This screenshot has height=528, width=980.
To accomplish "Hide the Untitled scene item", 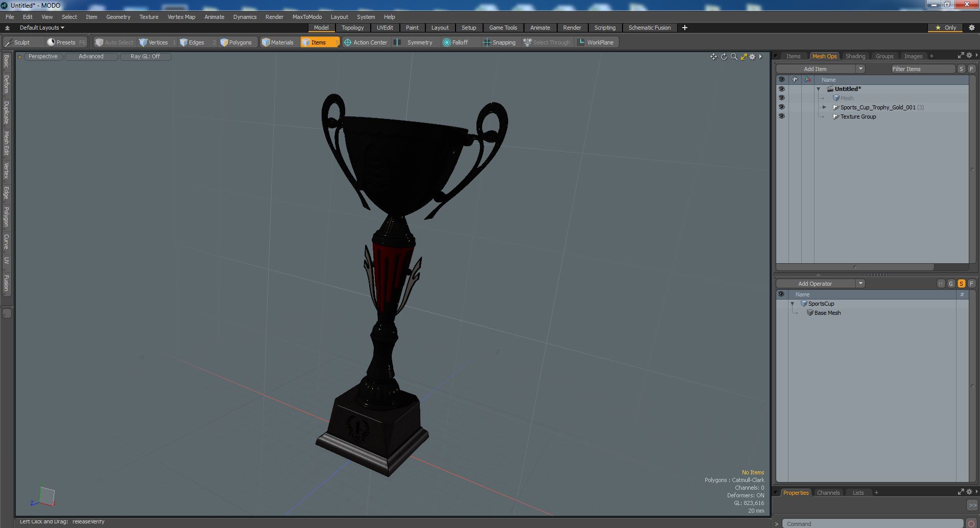I will pyautogui.click(x=781, y=89).
